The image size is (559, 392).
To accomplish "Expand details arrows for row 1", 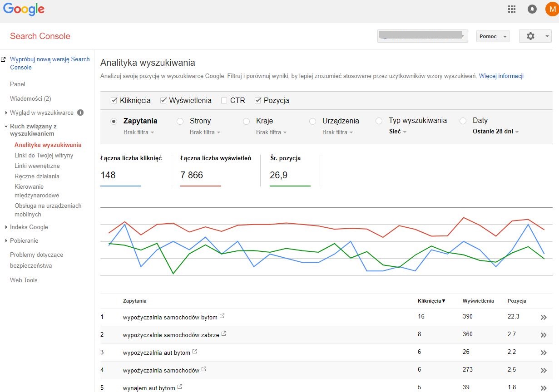I will point(544,318).
